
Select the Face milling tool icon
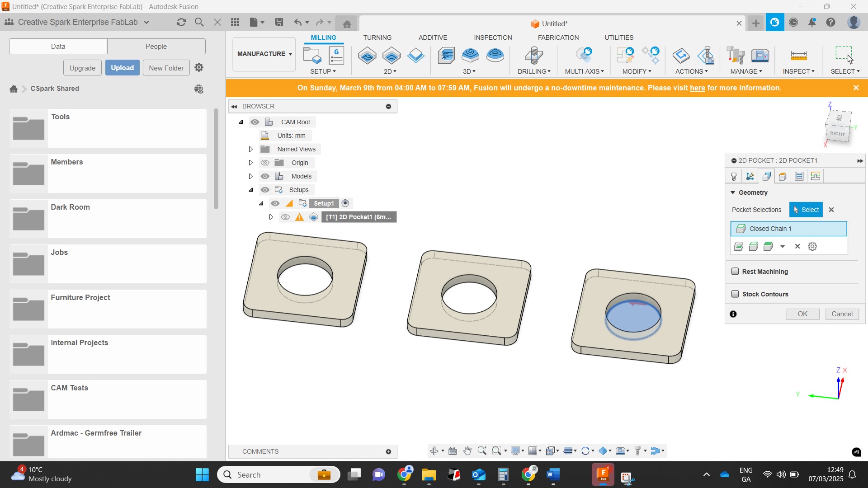(416, 56)
